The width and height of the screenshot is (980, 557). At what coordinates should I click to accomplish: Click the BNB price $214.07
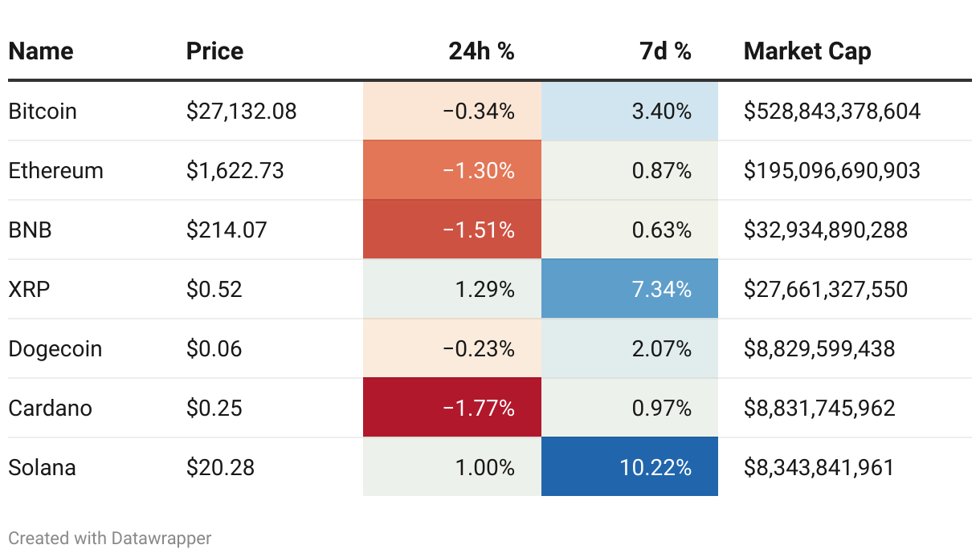click(227, 230)
